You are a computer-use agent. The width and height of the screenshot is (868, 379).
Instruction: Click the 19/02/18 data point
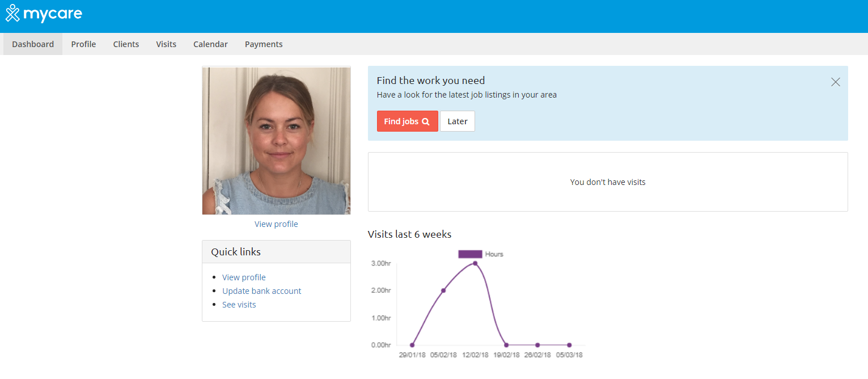coord(506,345)
